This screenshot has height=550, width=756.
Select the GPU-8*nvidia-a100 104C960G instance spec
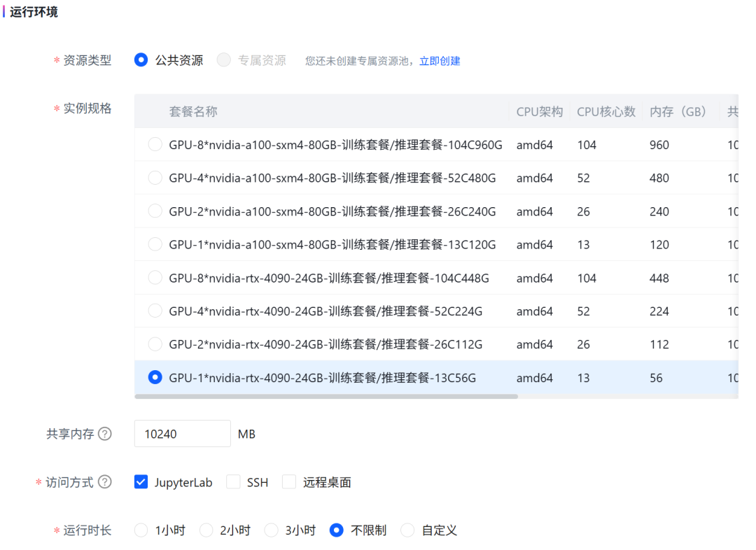[155, 145]
